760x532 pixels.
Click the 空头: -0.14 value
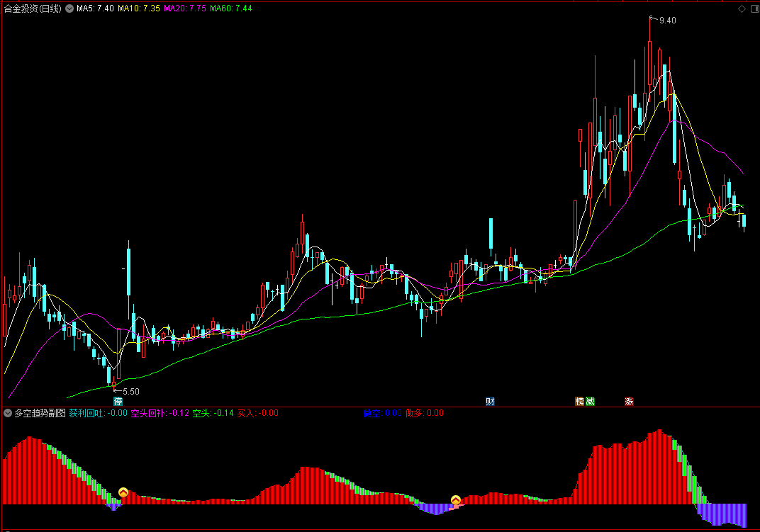pos(213,413)
